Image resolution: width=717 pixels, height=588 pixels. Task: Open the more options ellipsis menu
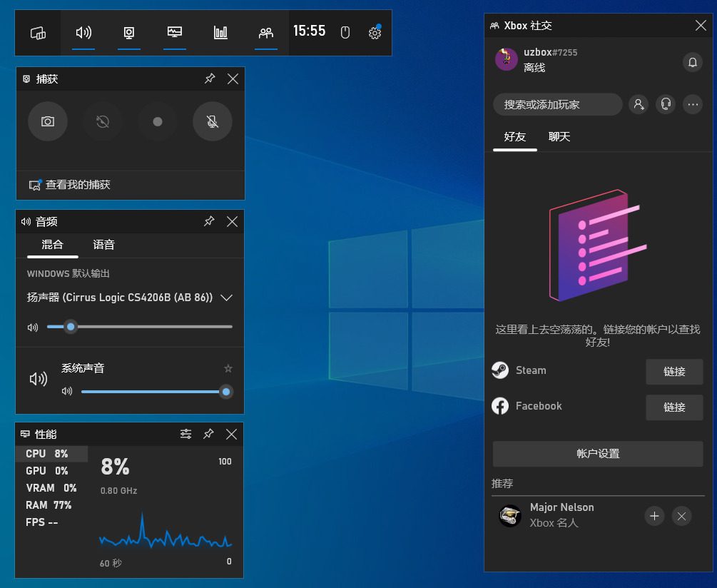coord(692,104)
